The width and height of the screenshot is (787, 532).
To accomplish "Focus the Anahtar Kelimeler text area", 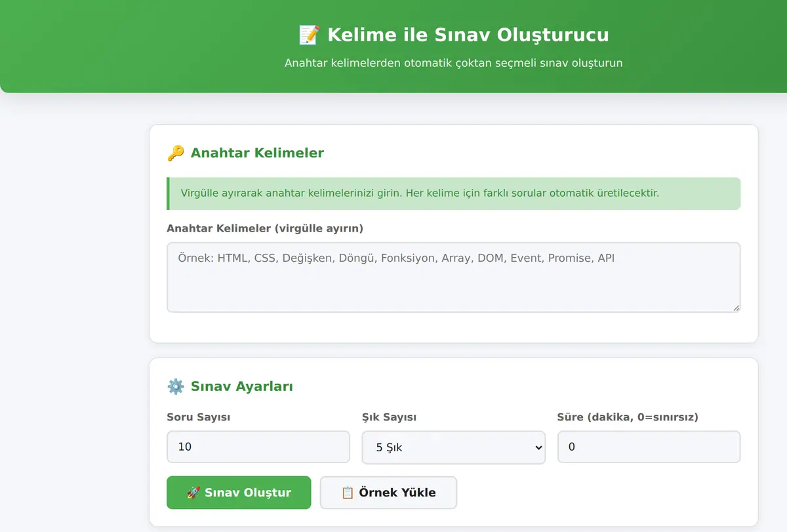I will pos(454,277).
